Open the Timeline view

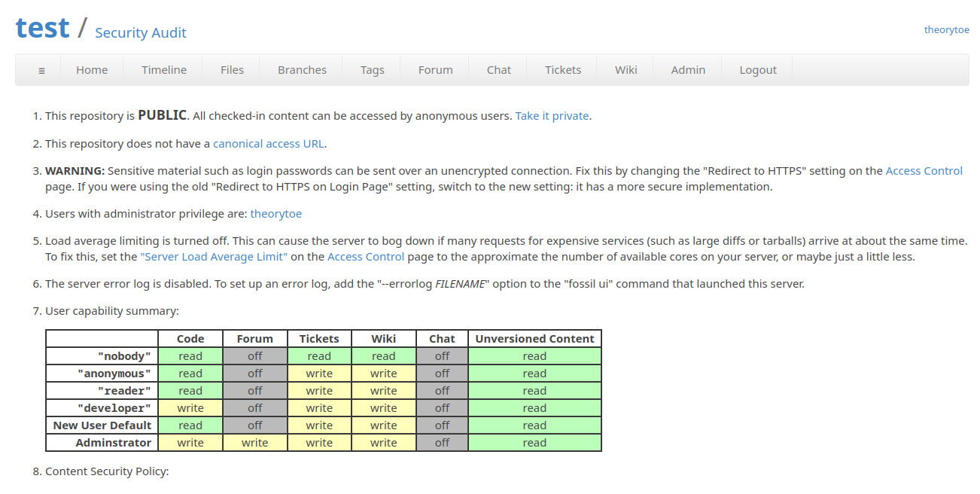163,69
